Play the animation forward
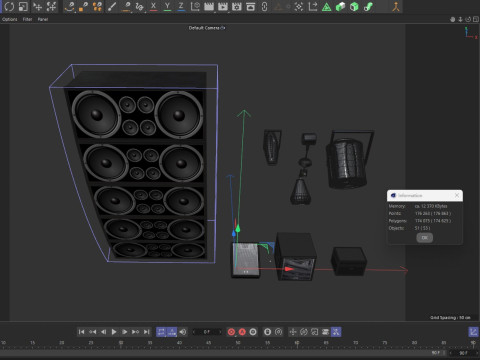Viewport: 480px width, 360px height. 114,332
